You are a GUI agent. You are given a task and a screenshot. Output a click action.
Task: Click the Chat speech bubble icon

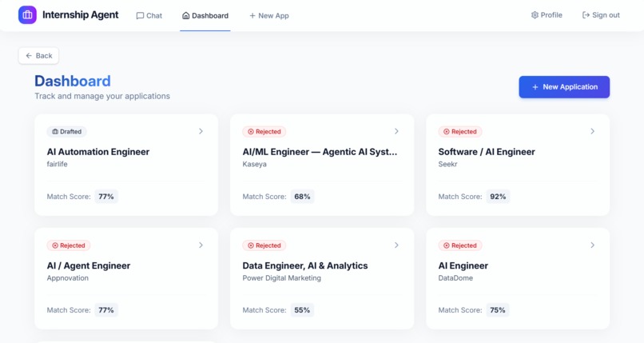(140, 16)
